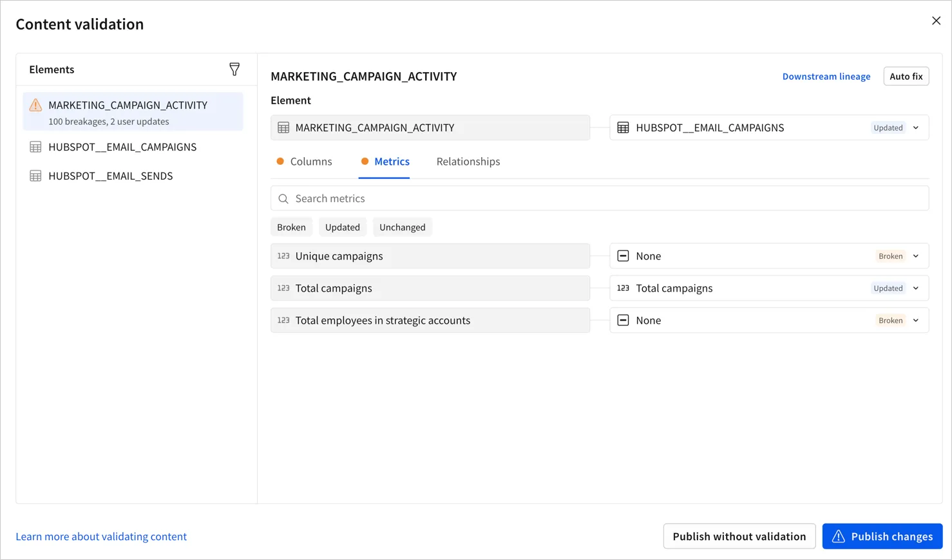The image size is (952, 560).
Task: Open Learn more about validating content link
Action: [x=101, y=536]
